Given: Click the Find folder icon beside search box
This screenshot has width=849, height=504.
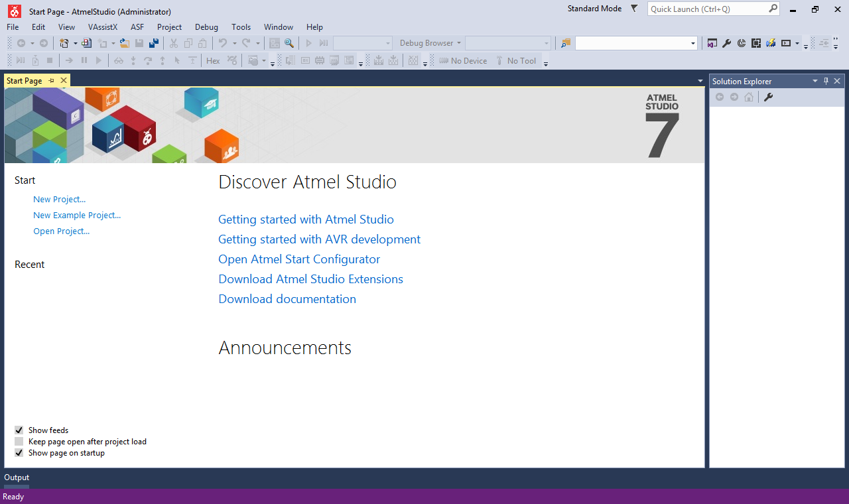Looking at the screenshot, I should [x=566, y=43].
